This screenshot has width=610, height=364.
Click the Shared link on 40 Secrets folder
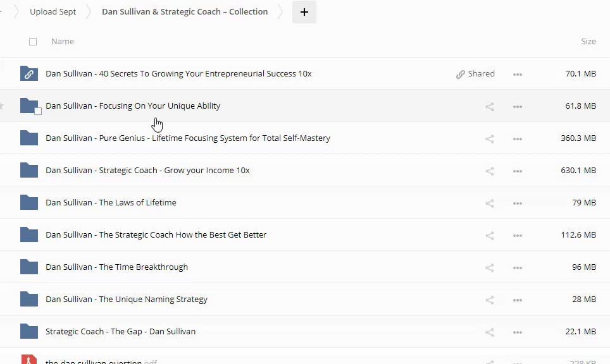tap(475, 74)
